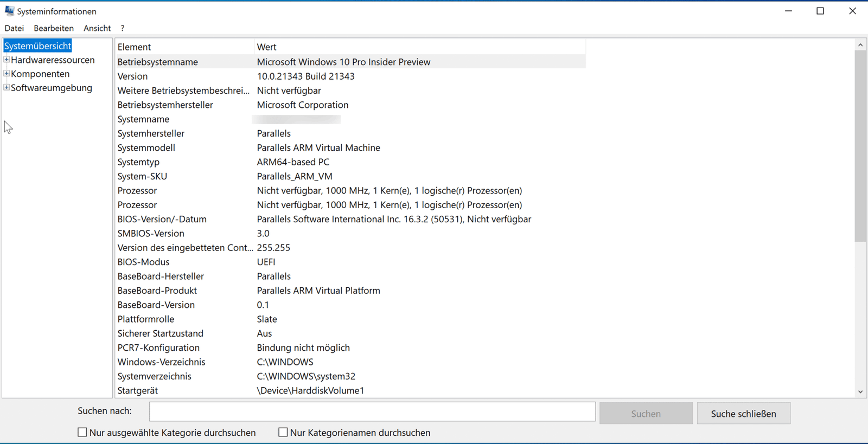Click value Parallels ARM Virtual Machine

tap(318, 147)
